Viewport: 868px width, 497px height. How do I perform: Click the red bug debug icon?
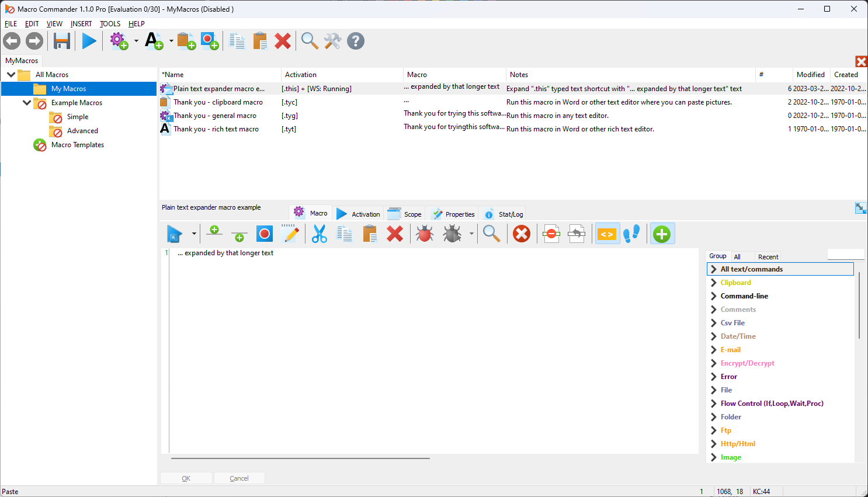coord(425,234)
